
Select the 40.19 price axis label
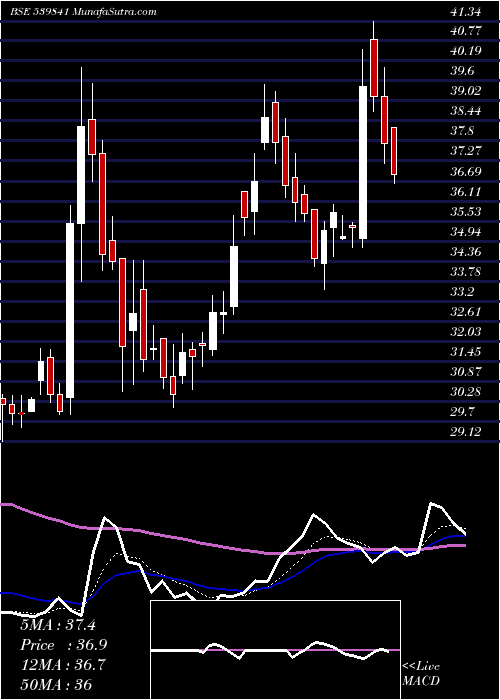click(x=466, y=51)
